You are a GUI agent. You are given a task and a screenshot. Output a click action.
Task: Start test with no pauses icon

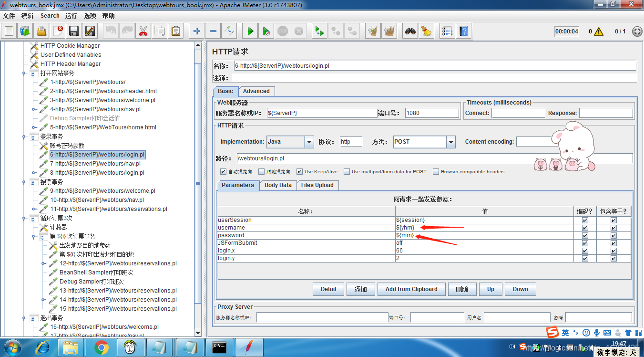(266, 31)
